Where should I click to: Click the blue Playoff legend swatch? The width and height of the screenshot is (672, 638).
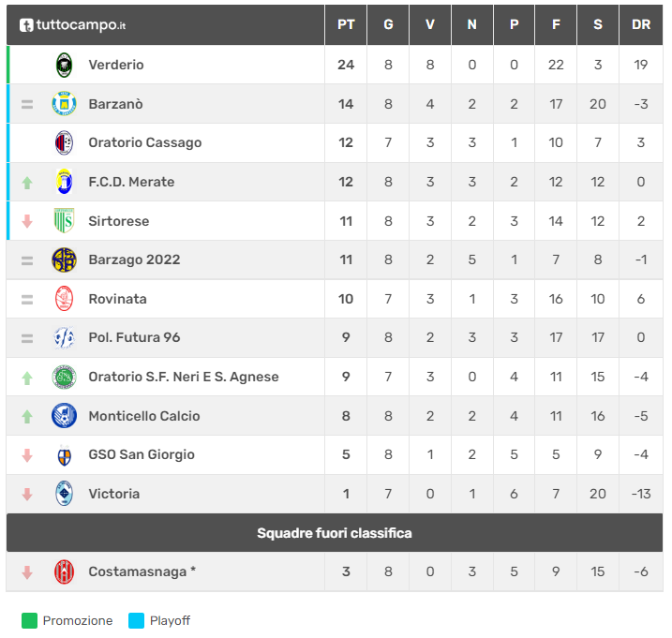click(136, 620)
